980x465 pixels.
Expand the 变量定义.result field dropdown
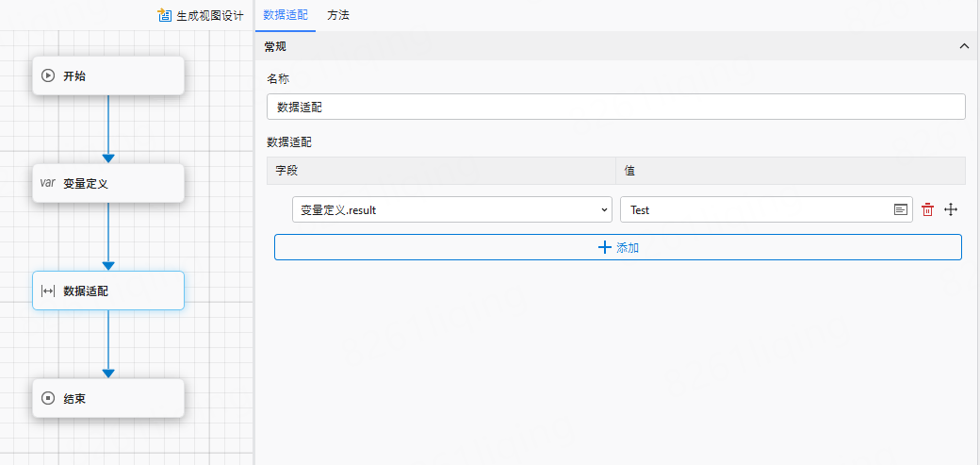tap(604, 209)
